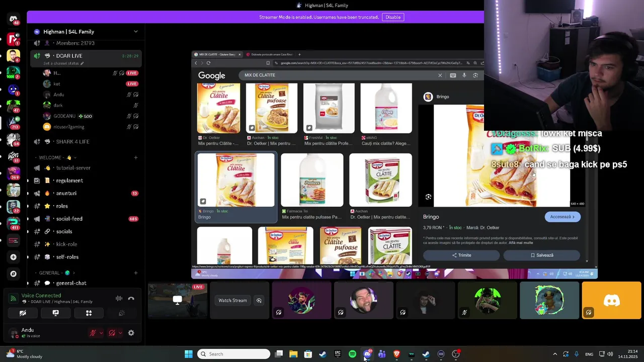Undeafen headphones in user panel
Screen dimensions: 644x362
(x=112, y=333)
